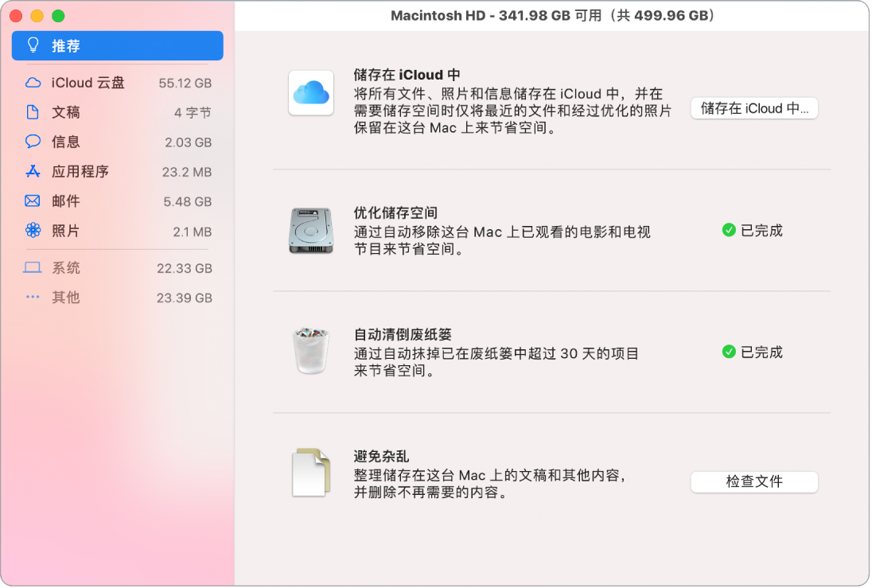Click the 22.33 GB system size
This screenshot has height=588, width=872.
[x=185, y=268]
